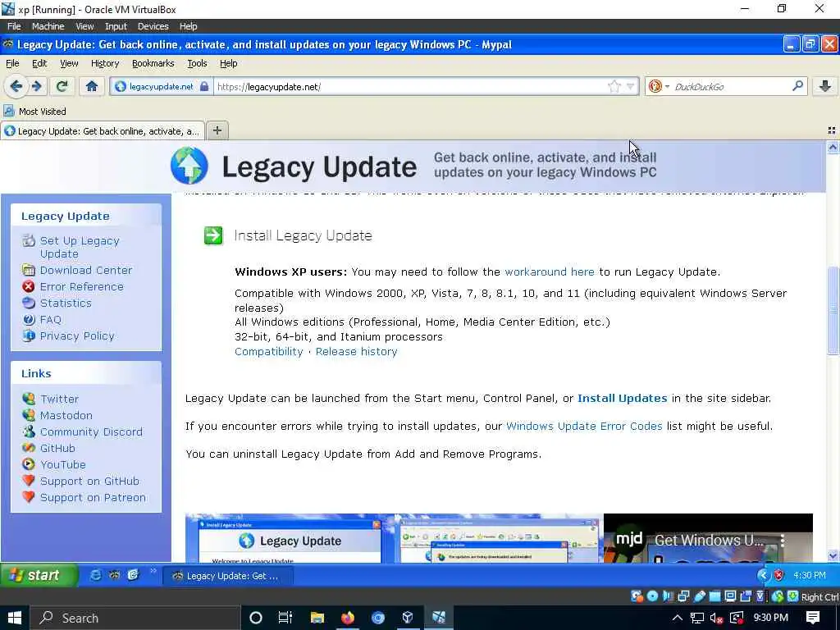Open a new tab with plus button
The image size is (840, 630).
click(x=217, y=130)
